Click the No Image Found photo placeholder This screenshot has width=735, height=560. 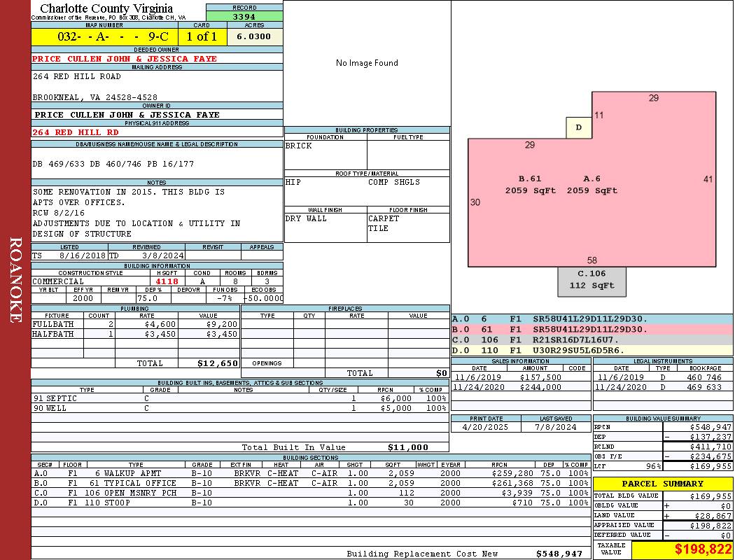(x=367, y=63)
